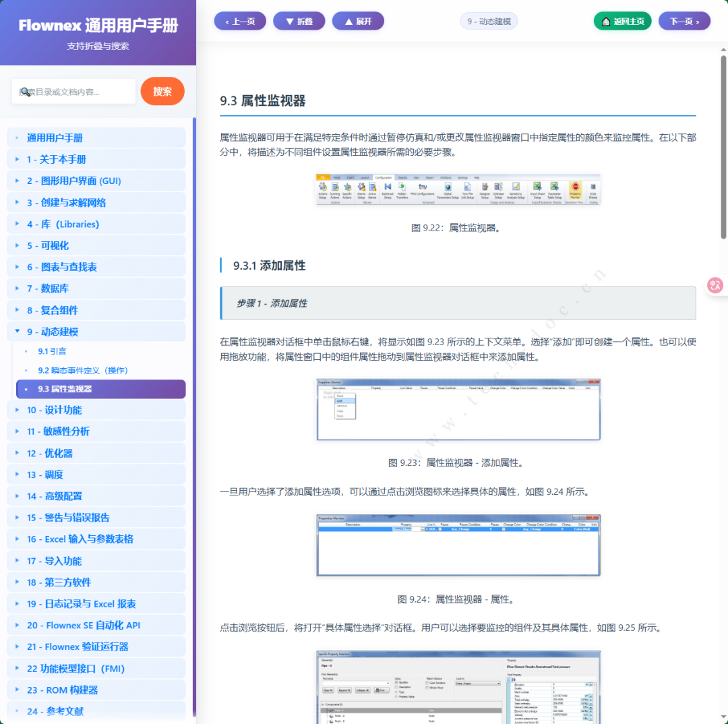Click the content scrollbar up arrow
728x724 pixels.
(723, 49)
